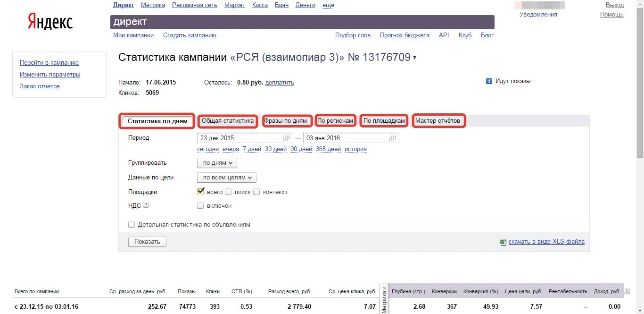Enable the поиск checkbox

click(x=228, y=192)
